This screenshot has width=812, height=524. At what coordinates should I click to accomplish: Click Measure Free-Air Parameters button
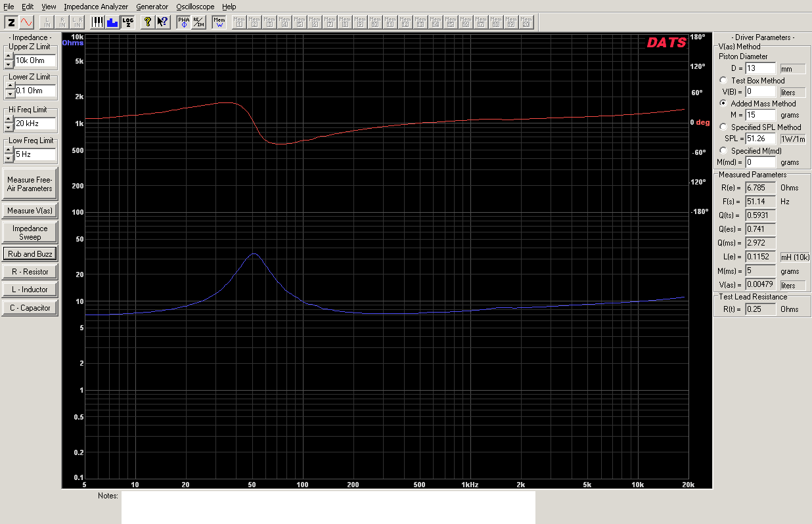[30, 184]
